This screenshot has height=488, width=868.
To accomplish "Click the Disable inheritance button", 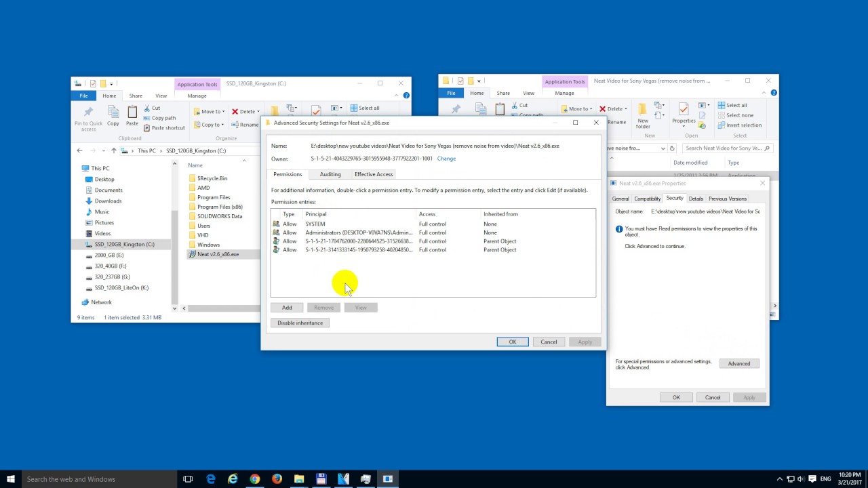I will point(300,323).
